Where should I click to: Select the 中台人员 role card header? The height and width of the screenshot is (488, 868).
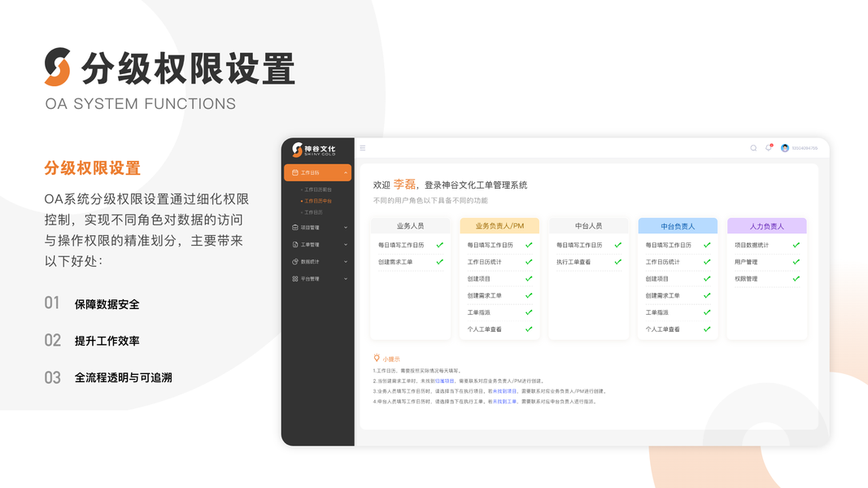pos(588,226)
